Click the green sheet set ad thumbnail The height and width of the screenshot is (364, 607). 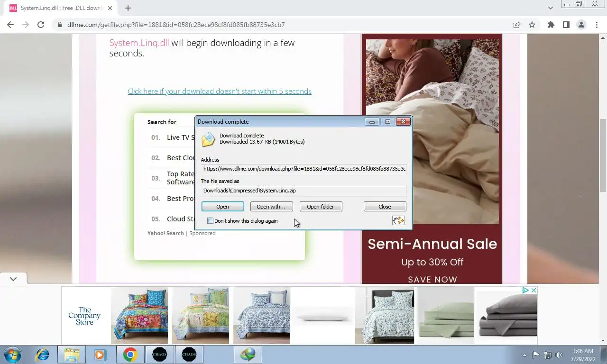[445, 315]
